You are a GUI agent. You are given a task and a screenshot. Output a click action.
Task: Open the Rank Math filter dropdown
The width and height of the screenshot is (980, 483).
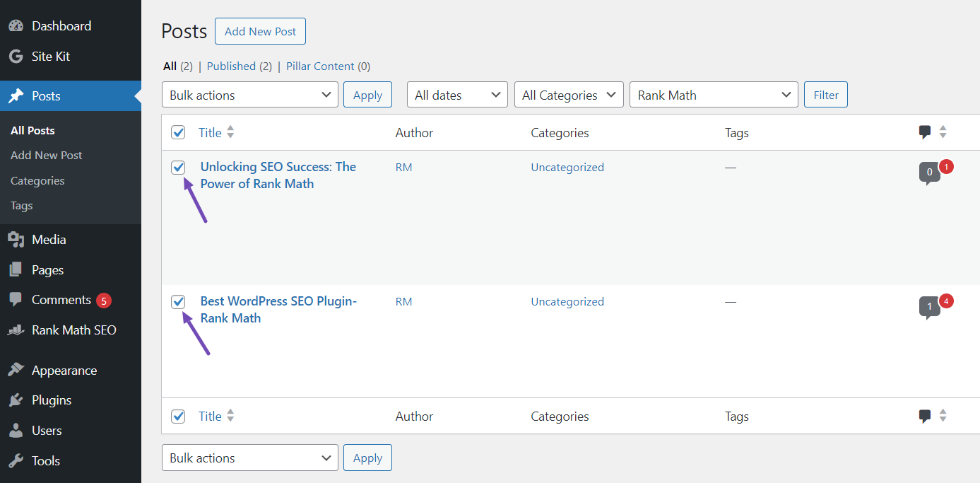pyautogui.click(x=714, y=95)
